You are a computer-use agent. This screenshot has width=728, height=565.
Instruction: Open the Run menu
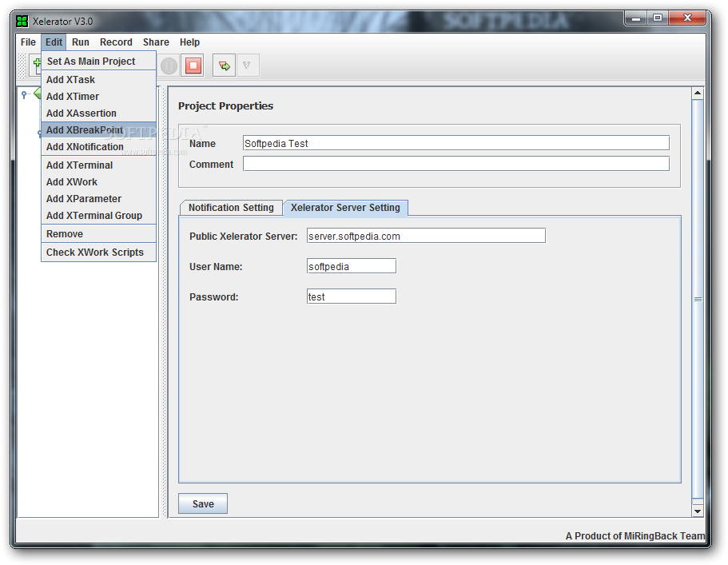click(x=81, y=42)
